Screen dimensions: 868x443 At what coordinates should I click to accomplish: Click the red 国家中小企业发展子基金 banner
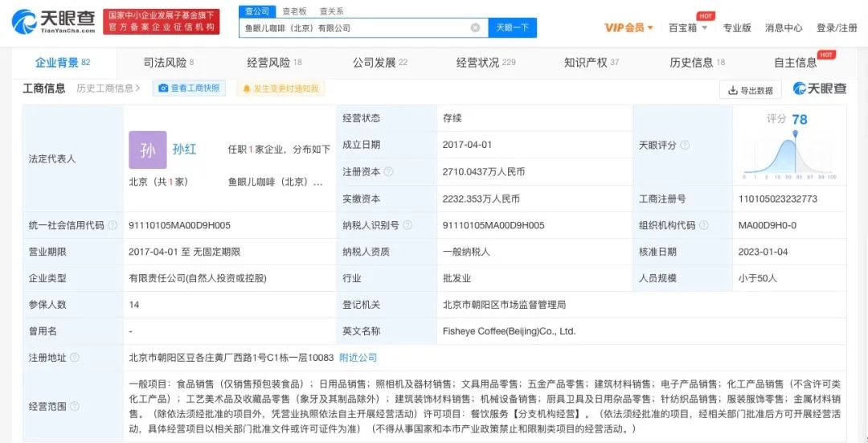161,22
